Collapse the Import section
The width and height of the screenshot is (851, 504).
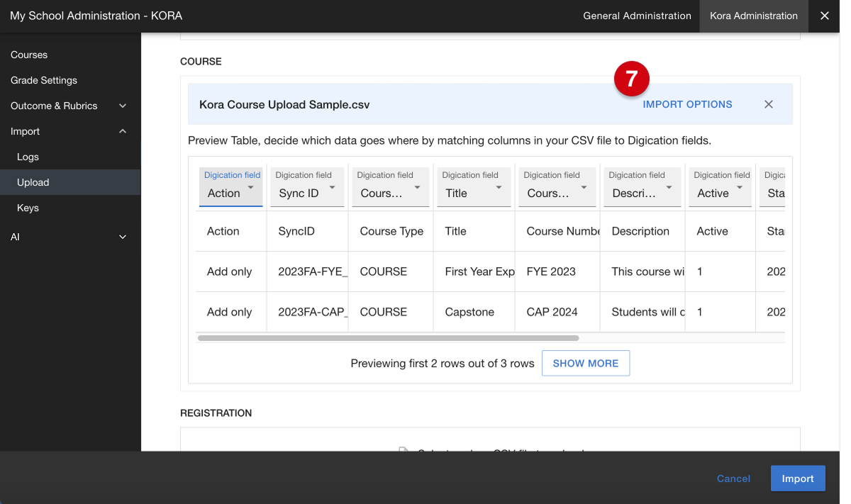click(70, 131)
